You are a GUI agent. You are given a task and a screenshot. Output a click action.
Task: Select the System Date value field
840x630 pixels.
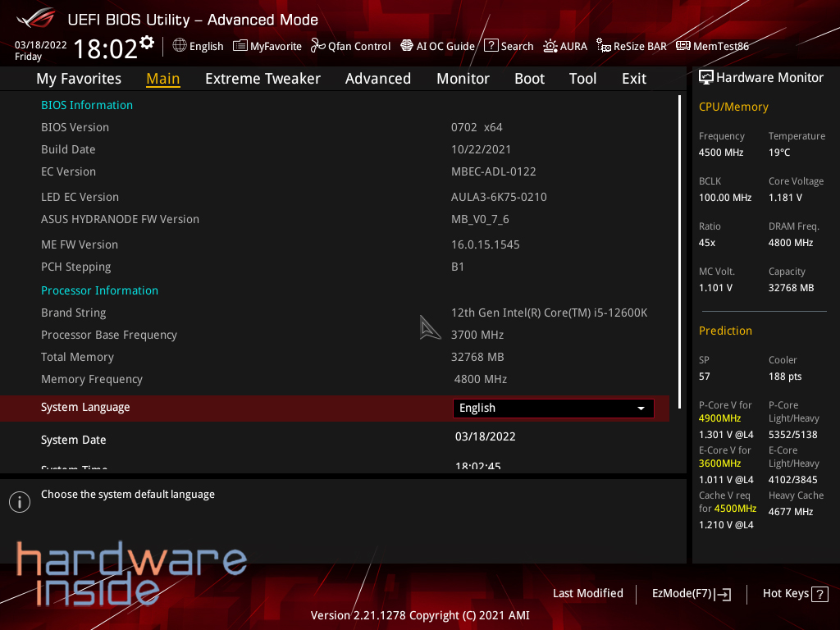[486, 436]
